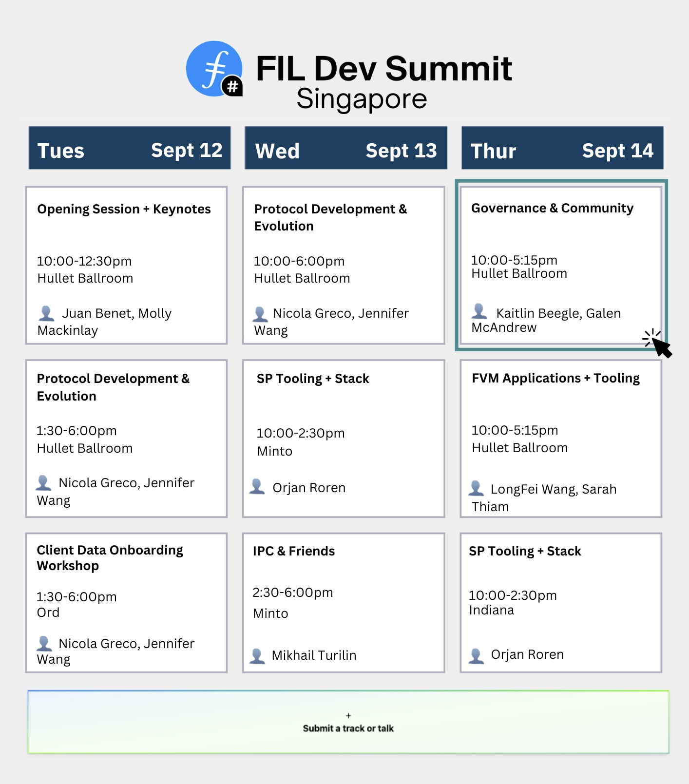Select the Tues Sept 12 header
The image size is (689, 784).
(130, 148)
